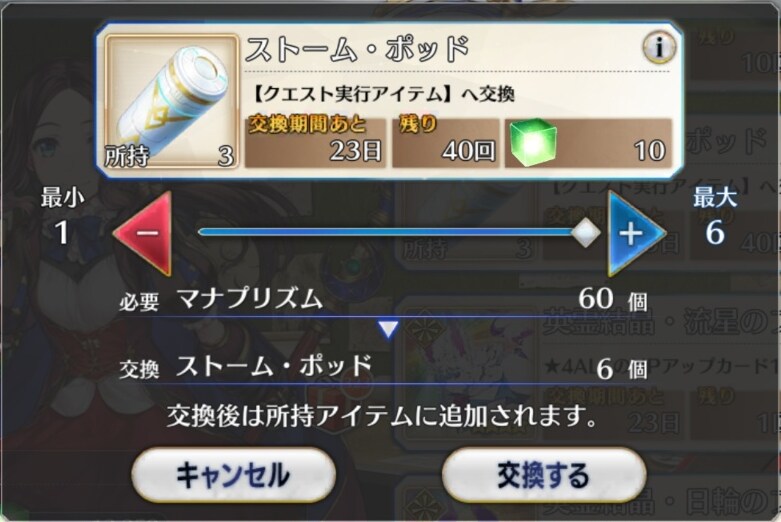Click the 交換後は所持アイテムに追加されます notice
781x522 pixels.
coord(383,416)
